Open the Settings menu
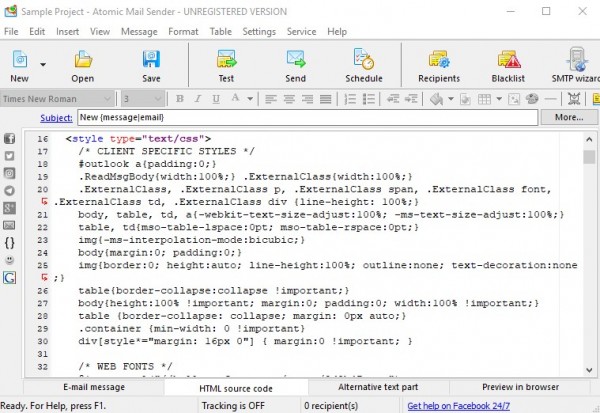The width and height of the screenshot is (600, 413). point(259,32)
